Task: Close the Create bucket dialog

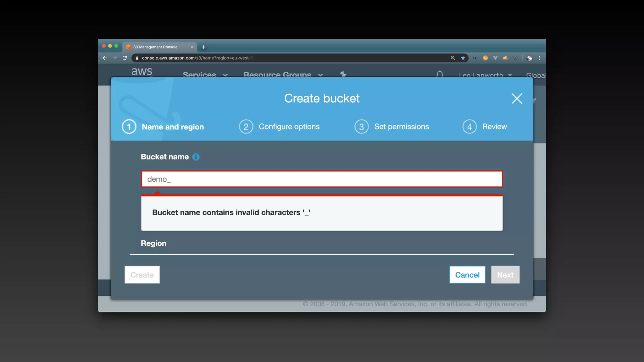Action: (x=517, y=99)
